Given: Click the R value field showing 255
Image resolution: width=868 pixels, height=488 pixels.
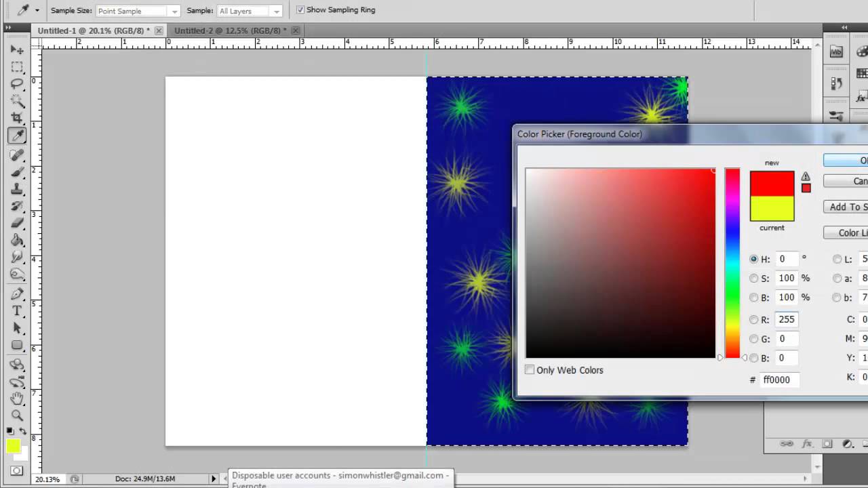Looking at the screenshot, I should pyautogui.click(x=786, y=319).
